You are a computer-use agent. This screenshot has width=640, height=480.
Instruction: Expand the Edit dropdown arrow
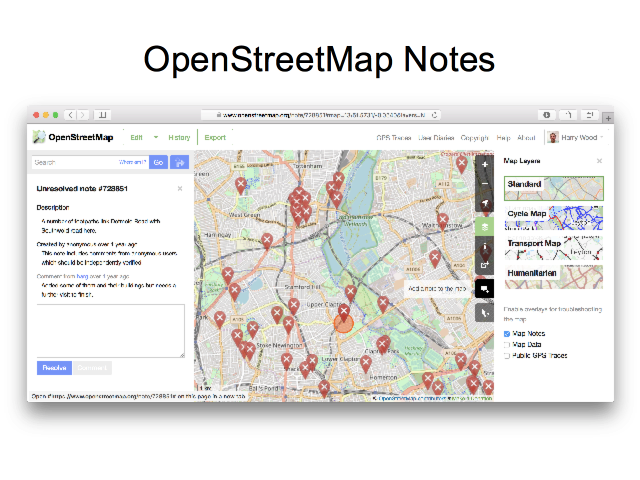tap(156, 137)
